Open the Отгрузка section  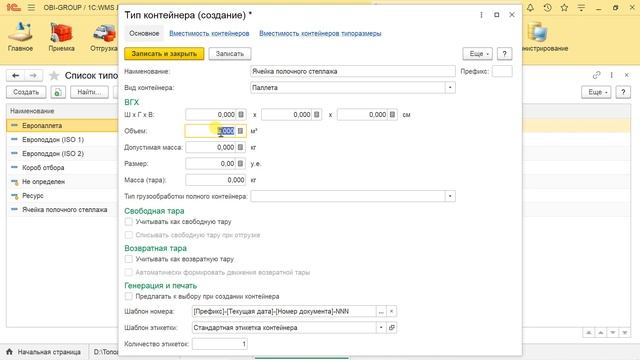coord(104,37)
